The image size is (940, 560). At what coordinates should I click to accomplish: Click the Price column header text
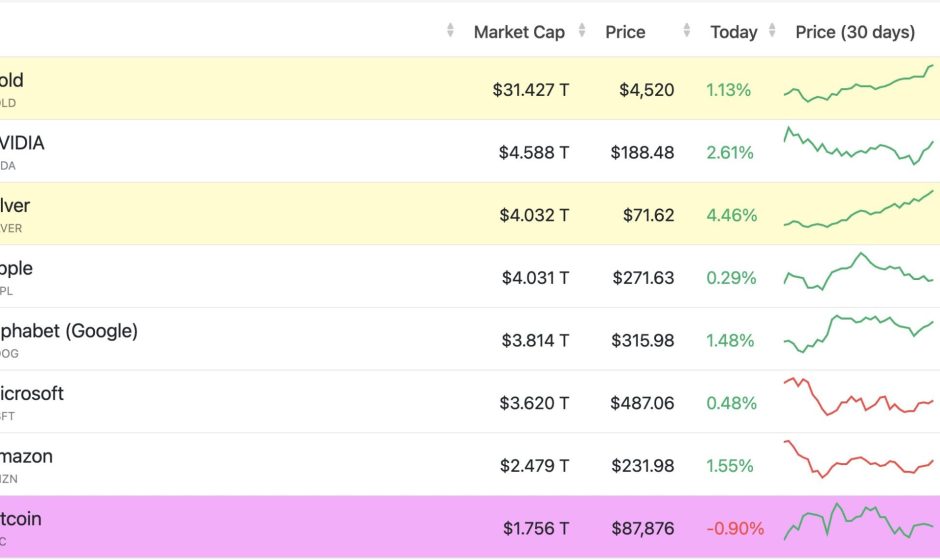[625, 32]
